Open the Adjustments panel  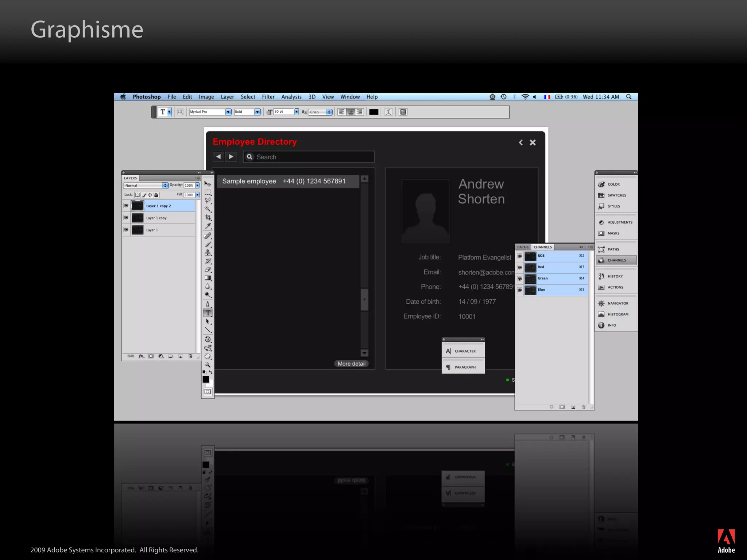616,222
